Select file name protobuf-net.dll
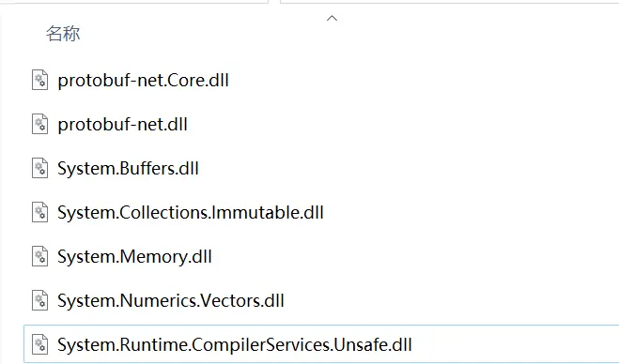 point(122,125)
